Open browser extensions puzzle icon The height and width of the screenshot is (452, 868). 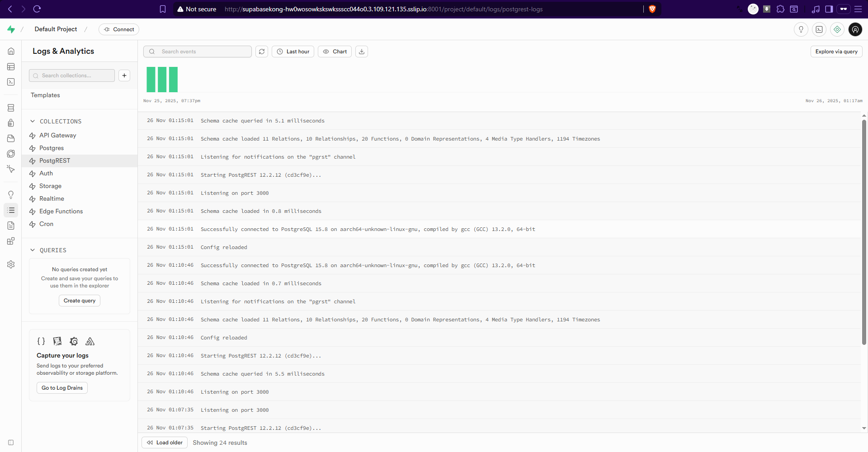click(780, 9)
